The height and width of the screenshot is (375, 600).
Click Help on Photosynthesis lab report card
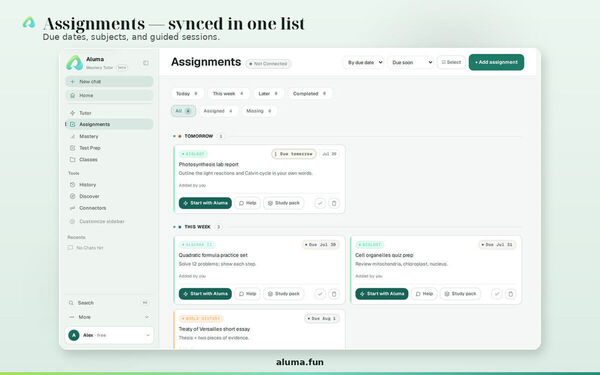(x=248, y=203)
